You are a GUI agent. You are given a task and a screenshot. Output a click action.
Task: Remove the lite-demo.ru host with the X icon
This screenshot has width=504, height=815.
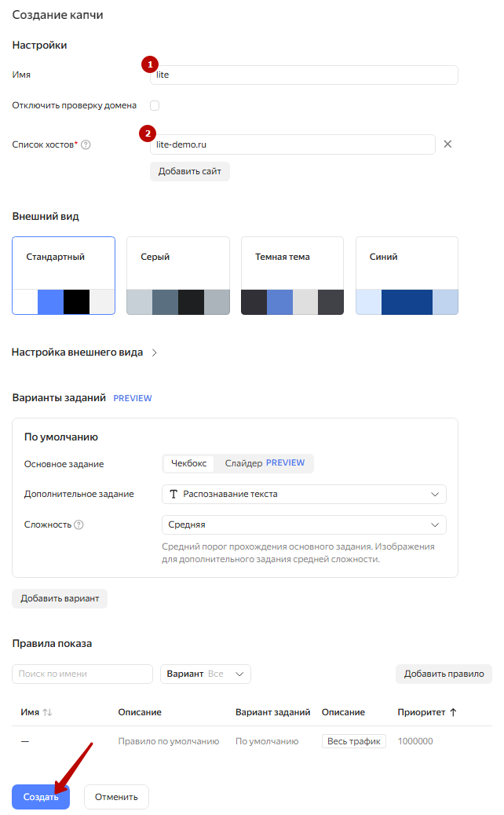coord(447,144)
